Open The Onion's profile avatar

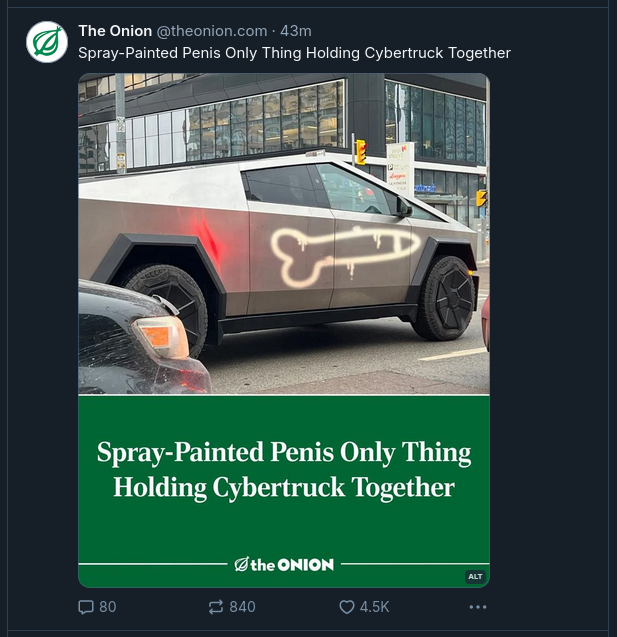tap(47, 42)
